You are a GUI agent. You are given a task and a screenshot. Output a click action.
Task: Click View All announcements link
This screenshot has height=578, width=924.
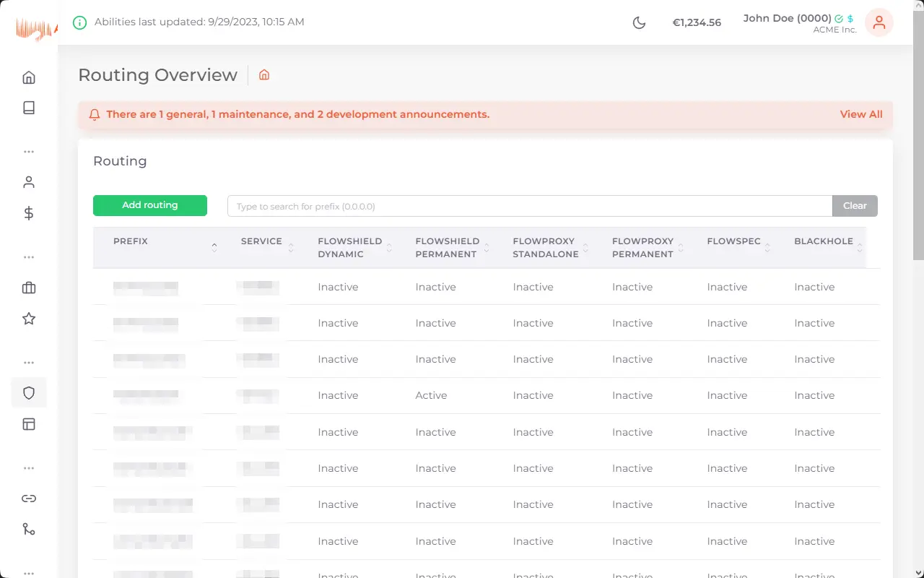860,114
